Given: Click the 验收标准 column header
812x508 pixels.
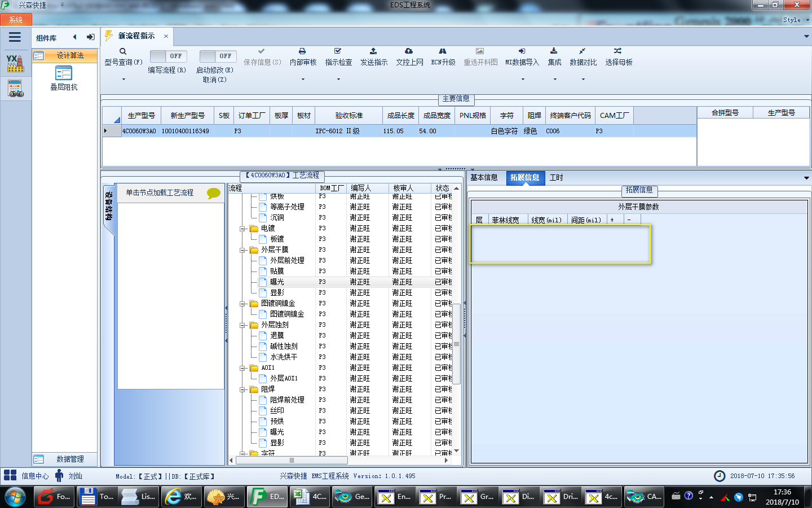Looking at the screenshot, I should tap(348, 115).
